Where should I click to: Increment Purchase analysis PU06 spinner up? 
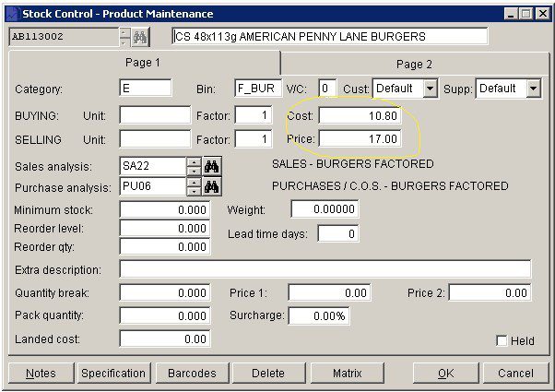(x=194, y=183)
